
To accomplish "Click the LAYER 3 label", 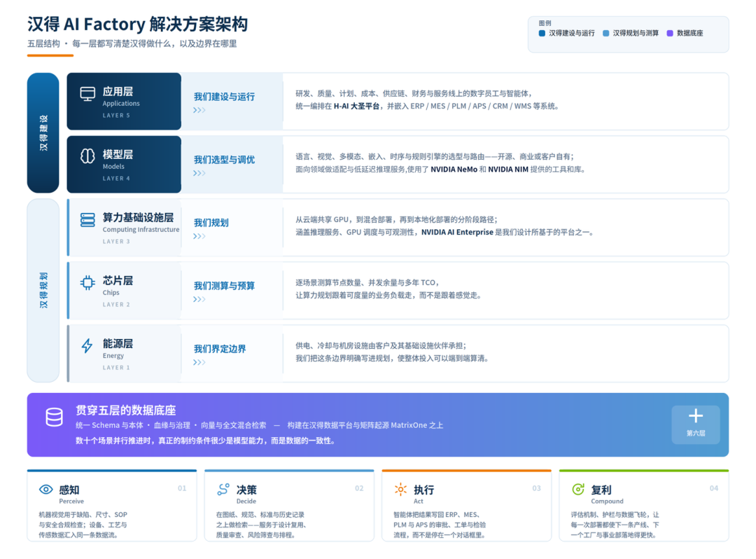I will pyautogui.click(x=116, y=242).
